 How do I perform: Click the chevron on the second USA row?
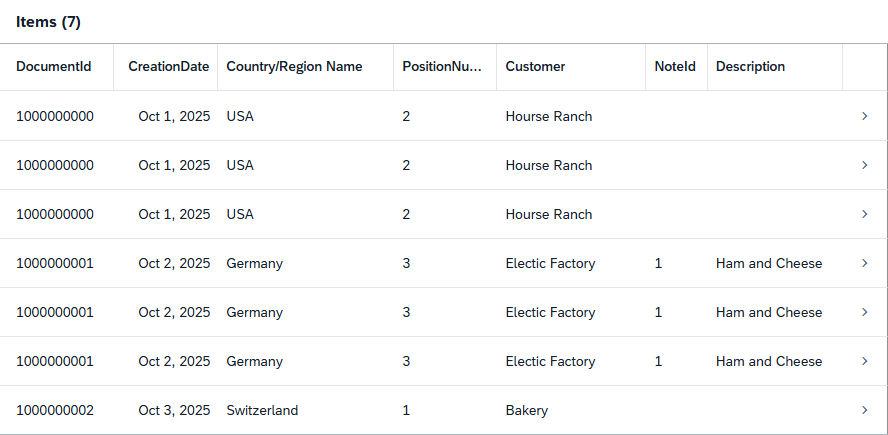coord(864,165)
